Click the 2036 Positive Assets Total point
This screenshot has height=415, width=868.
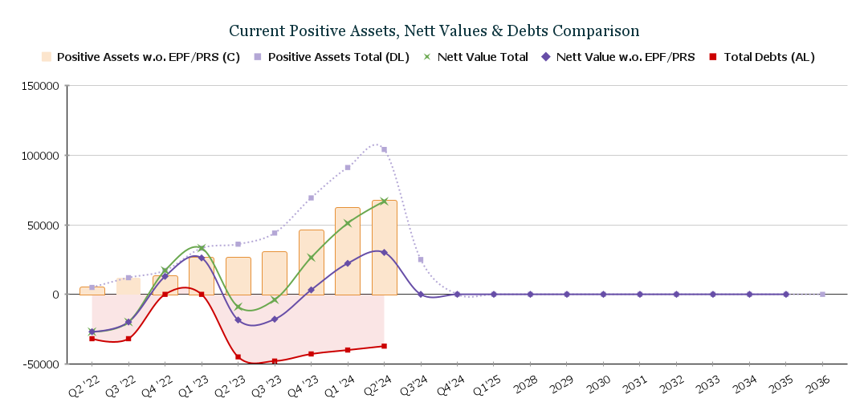point(822,295)
